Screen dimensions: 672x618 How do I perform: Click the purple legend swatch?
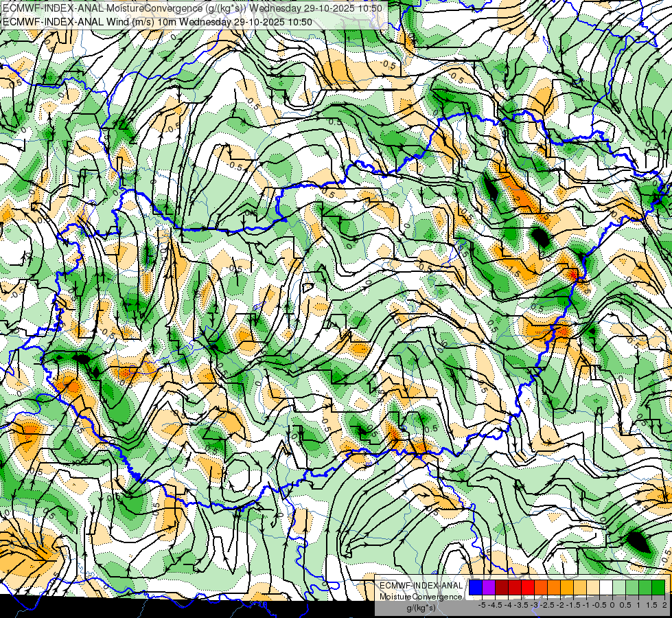pos(489,588)
